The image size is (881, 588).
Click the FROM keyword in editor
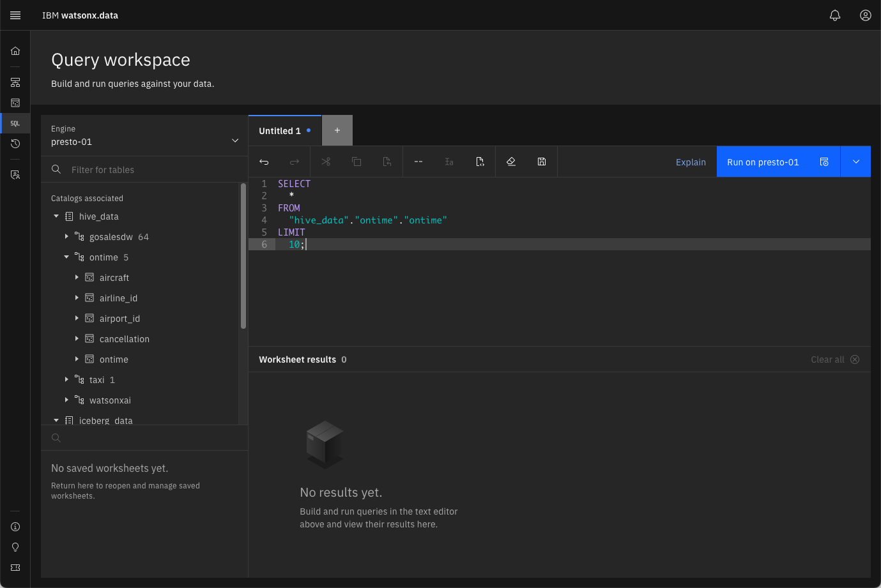289,208
